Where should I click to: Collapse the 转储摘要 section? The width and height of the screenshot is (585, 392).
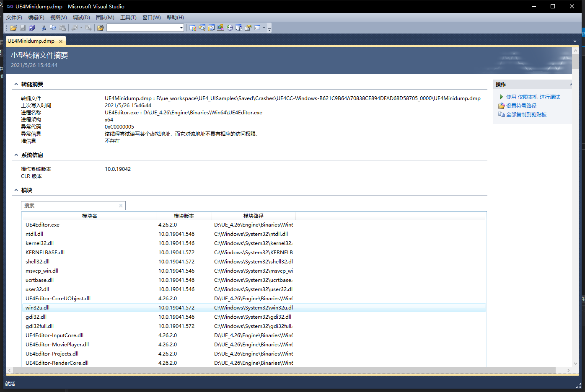tap(16, 84)
